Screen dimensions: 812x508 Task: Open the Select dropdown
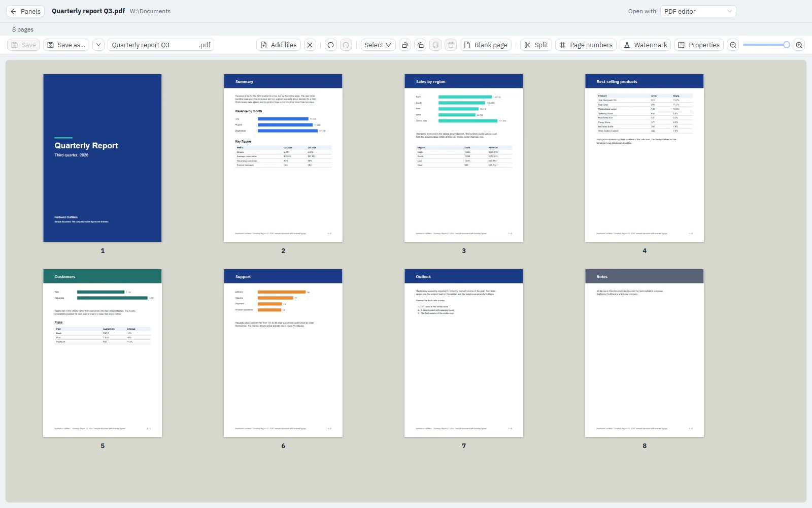[x=378, y=45]
